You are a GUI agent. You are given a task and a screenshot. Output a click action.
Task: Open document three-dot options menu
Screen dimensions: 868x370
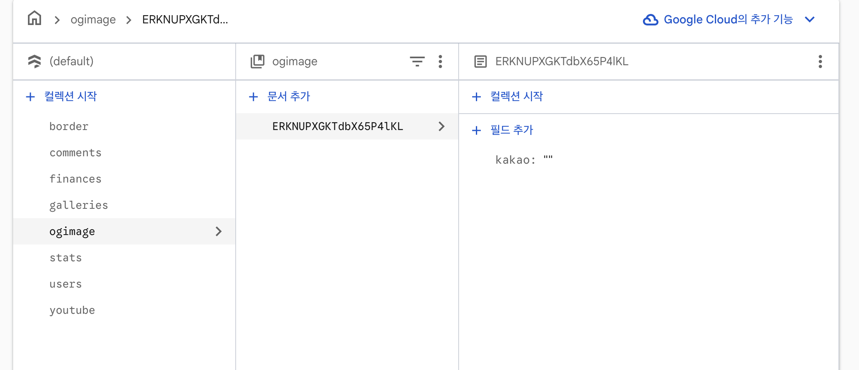point(820,62)
